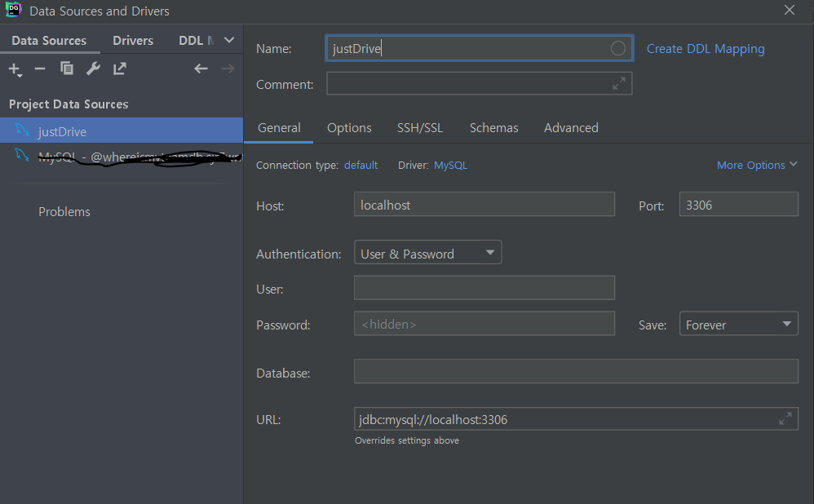Switch to the Data Sources tab

pyautogui.click(x=49, y=41)
